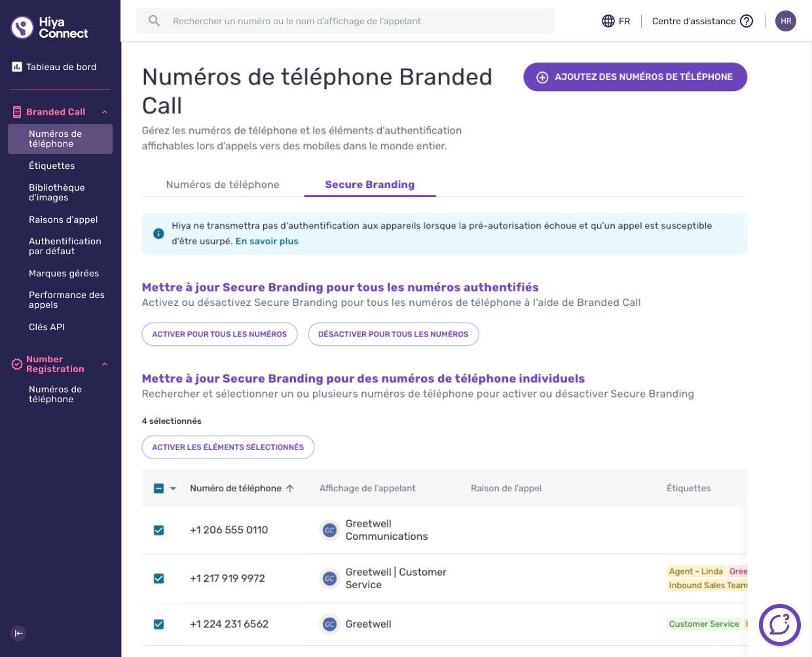Open the chat support bubble
This screenshot has width=812, height=657.
pyautogui.click(x=779, y=625)
